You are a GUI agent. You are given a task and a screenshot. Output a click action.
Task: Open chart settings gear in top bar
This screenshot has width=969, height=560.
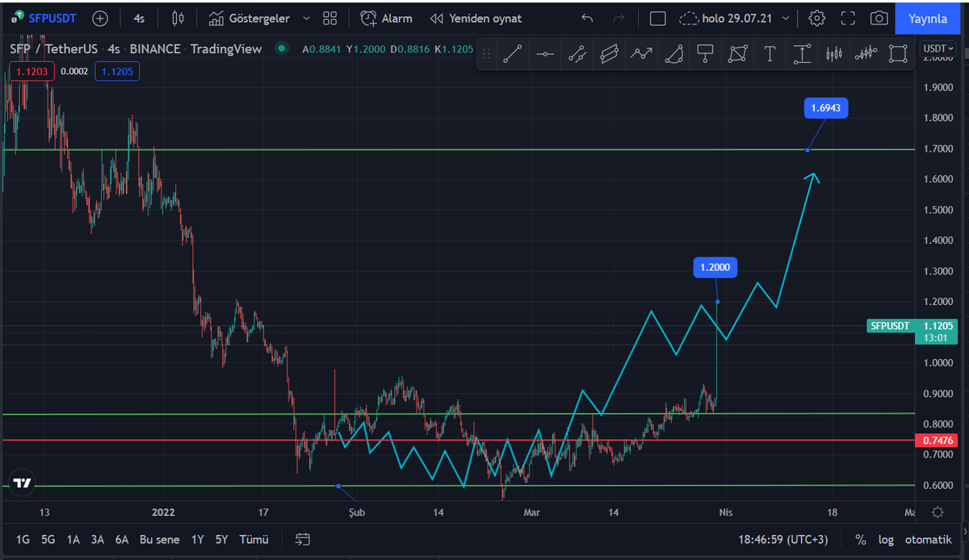(x=817, y=18)
